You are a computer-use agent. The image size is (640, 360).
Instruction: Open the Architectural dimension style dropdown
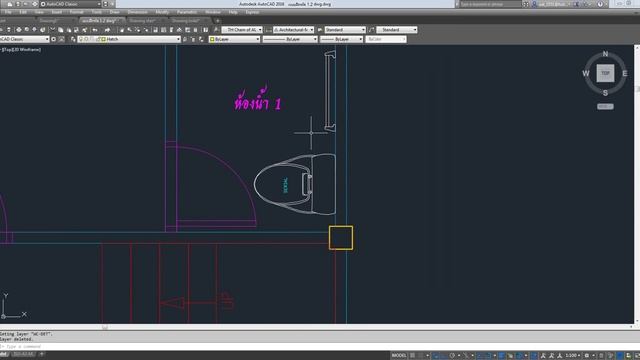tap(293, 30)
